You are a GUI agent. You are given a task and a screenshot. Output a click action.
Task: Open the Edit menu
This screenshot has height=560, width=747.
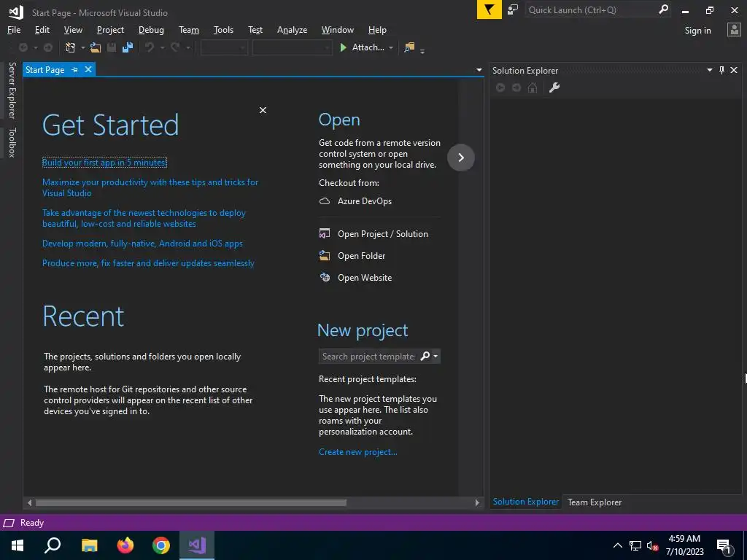coord(42,29)
